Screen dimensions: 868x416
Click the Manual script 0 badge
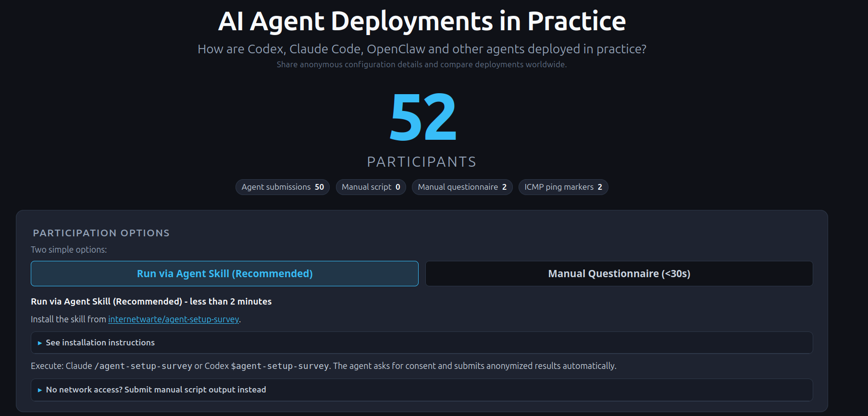[x=371, y=187]
